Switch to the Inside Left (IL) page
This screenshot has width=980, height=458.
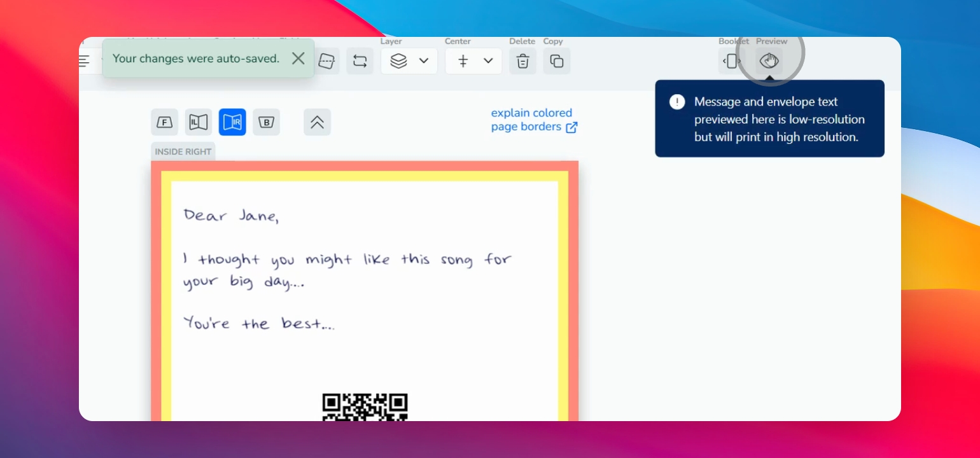pos(199,122)
